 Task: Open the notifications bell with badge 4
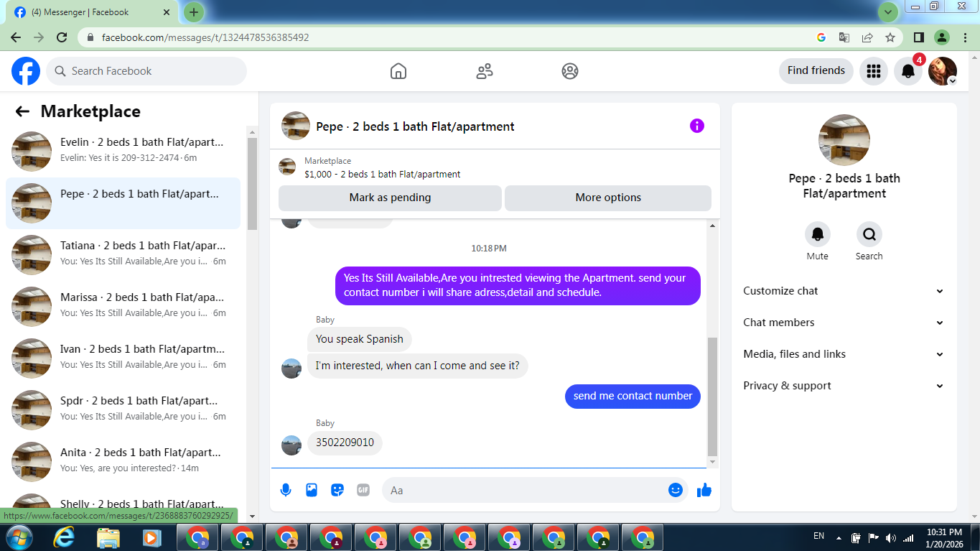coord(908,71)
